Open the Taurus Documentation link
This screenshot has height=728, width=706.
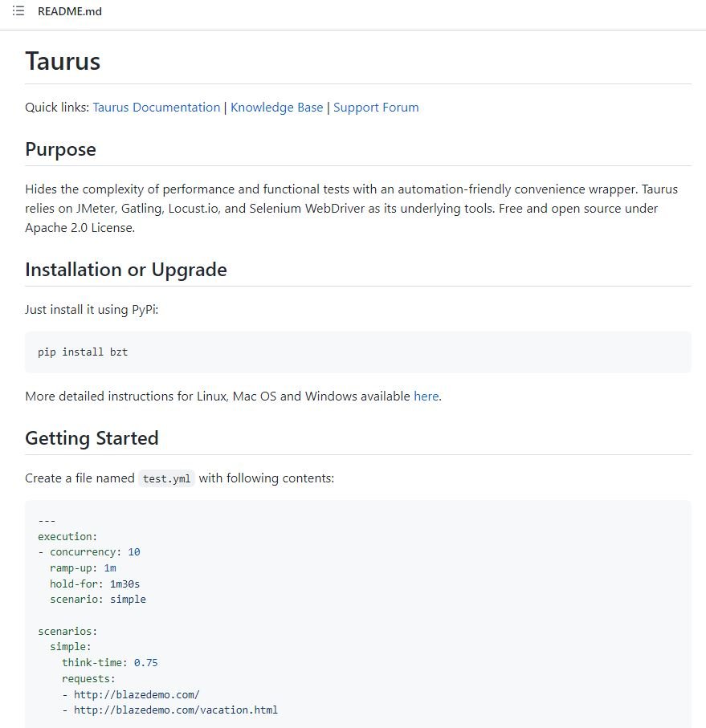(157, 108)
